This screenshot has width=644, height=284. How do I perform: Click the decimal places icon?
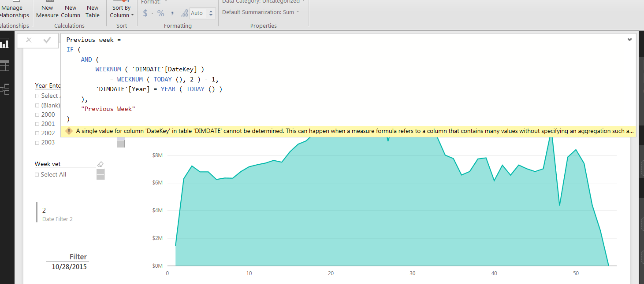pos(184,13)
